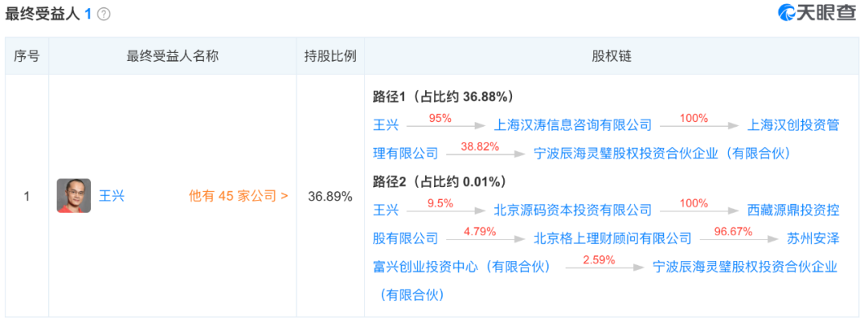Select the 36.89% shareholding value

pyautogui.click(x=330, y=195)
